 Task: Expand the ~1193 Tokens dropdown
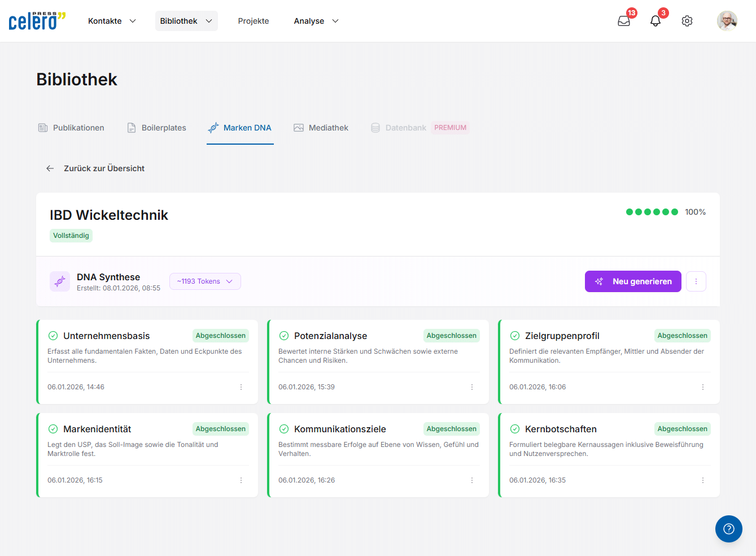tap(205, 281)
